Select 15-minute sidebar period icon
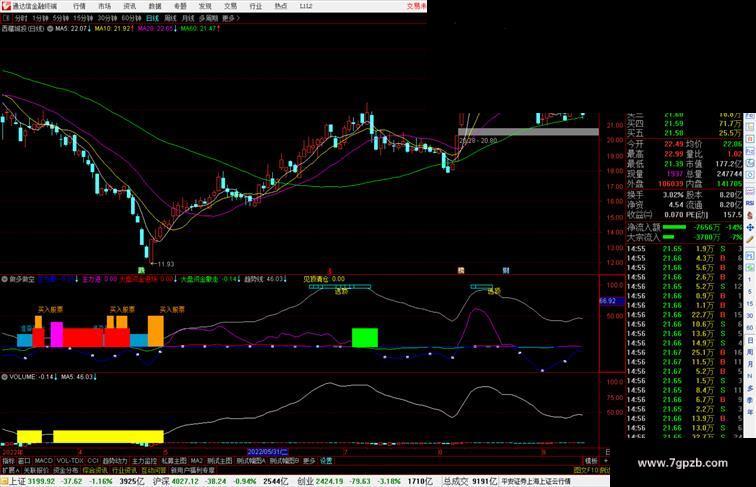This screenshot has height=487, width=756. [750, 304]
